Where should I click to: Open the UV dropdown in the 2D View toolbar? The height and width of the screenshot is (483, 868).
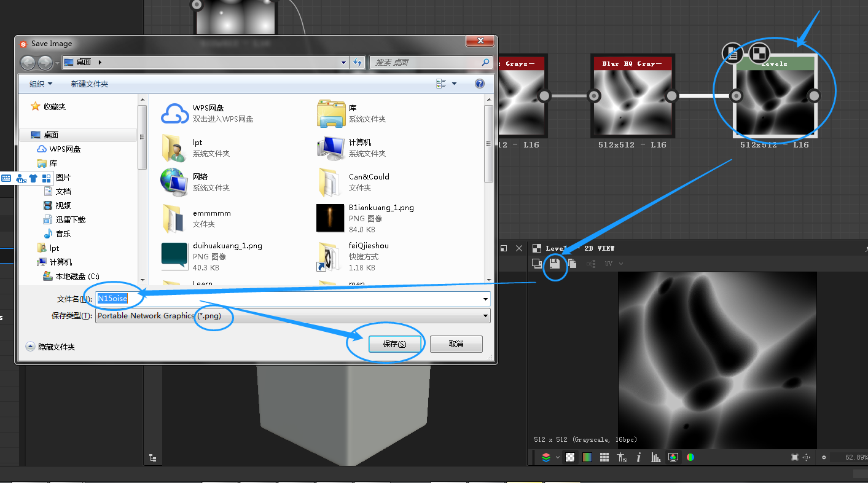click(x=614, y=264)
